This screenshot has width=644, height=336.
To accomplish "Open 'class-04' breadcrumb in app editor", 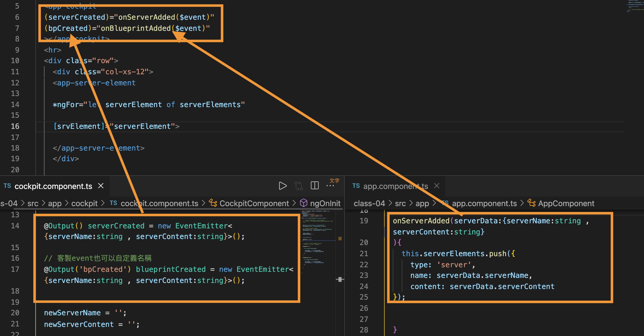I will pos(369,203).
